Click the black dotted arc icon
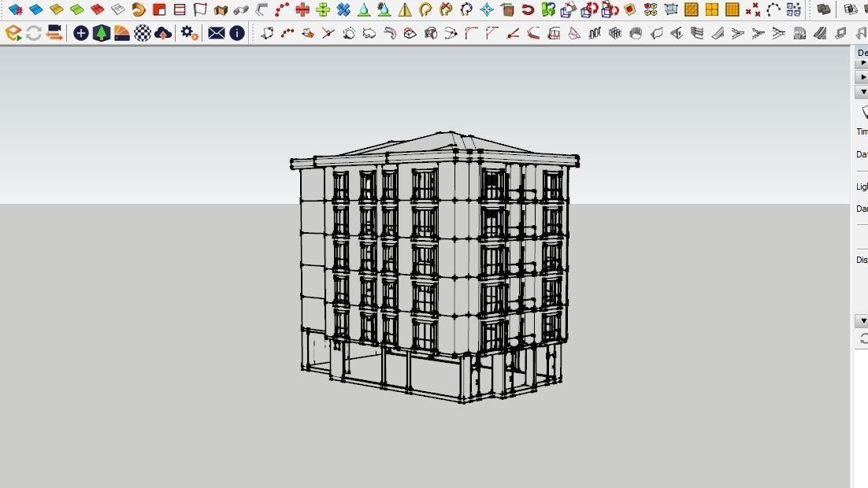The width and height of the screenshot is (868, 488). (773, 9)
